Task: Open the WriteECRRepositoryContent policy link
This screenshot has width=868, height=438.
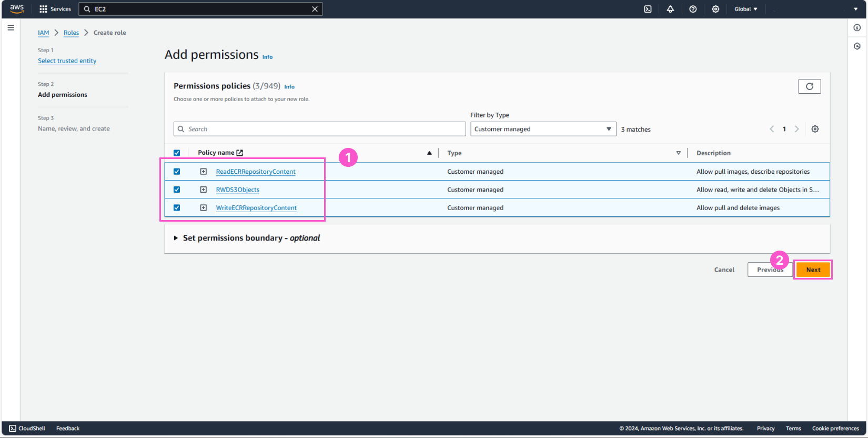Action: tap(256, 208)
